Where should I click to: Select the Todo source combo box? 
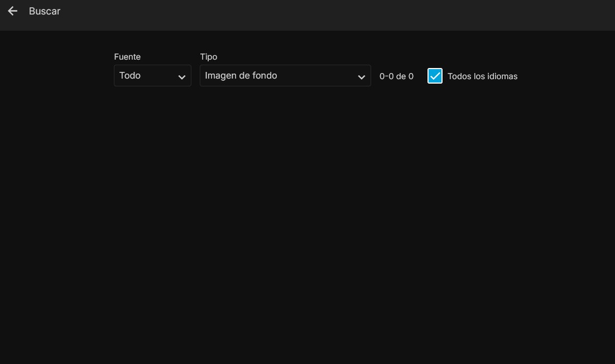(152, 76)
